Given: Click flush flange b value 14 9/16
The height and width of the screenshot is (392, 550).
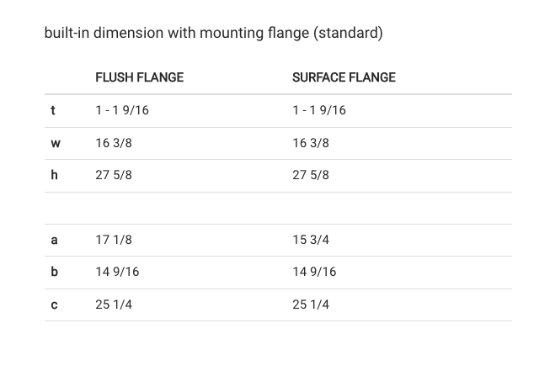Looking at the screenshot, I should [x=117, y=272].
